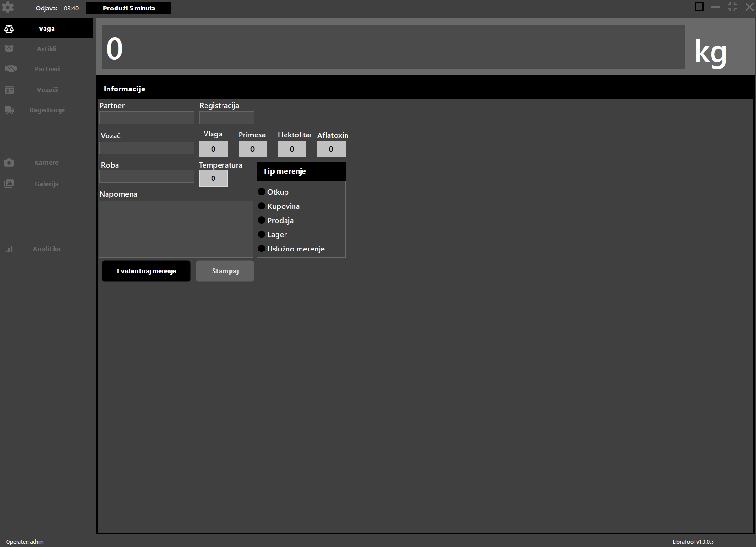Click the Registracije truck icon
Image resolution: width=756 pixels, height=547 pixels.
(x=9, y=110)
